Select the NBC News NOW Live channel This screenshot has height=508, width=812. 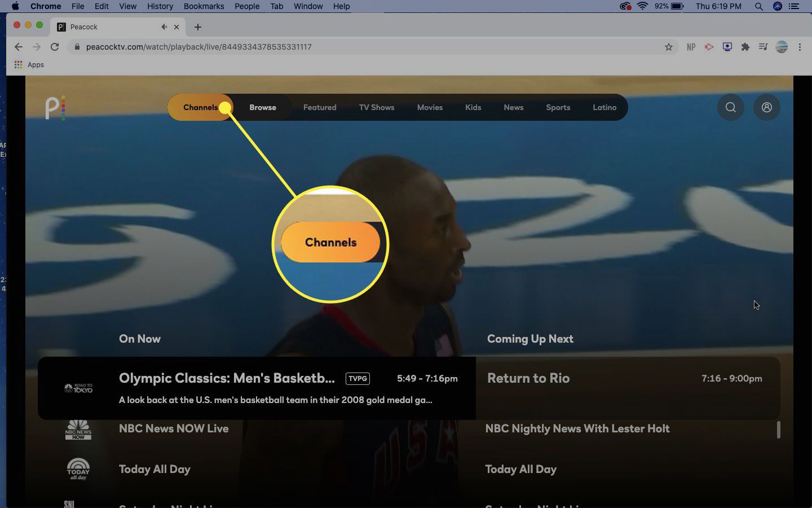174,428
